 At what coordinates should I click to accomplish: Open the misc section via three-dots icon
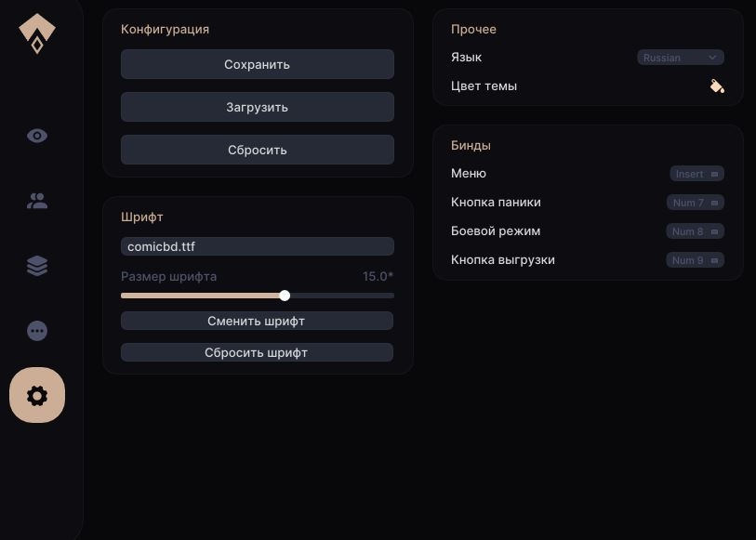(x=37, y=330)
